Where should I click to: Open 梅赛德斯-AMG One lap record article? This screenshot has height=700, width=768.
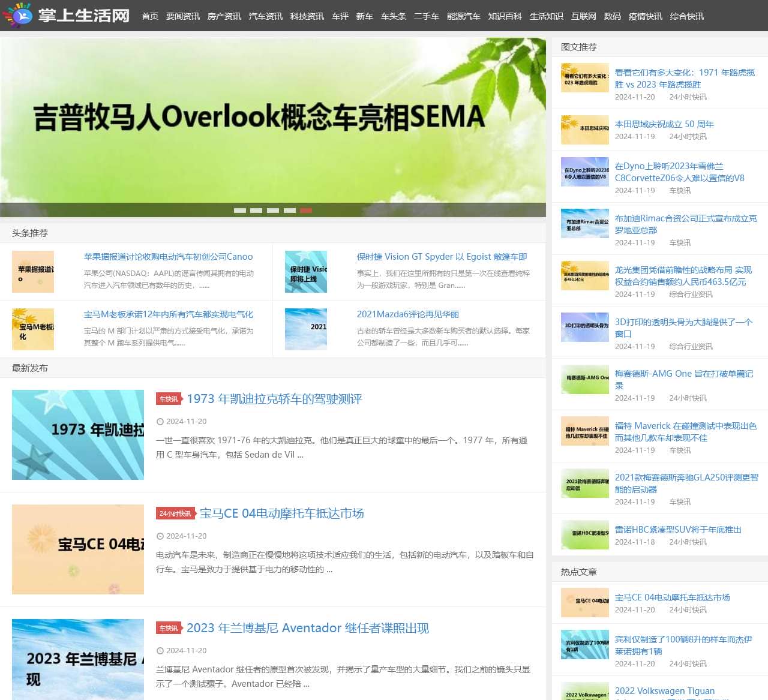pos(684,380)
